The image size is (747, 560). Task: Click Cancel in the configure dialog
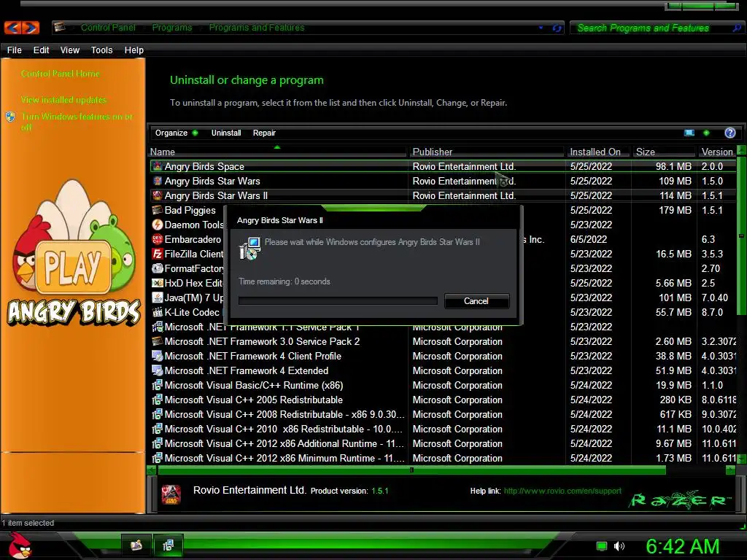[476, 301]
